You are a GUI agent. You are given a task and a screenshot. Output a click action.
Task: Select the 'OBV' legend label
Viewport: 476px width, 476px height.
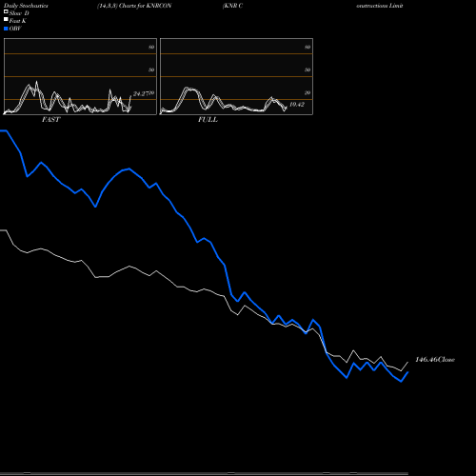(x=15, y=29)
